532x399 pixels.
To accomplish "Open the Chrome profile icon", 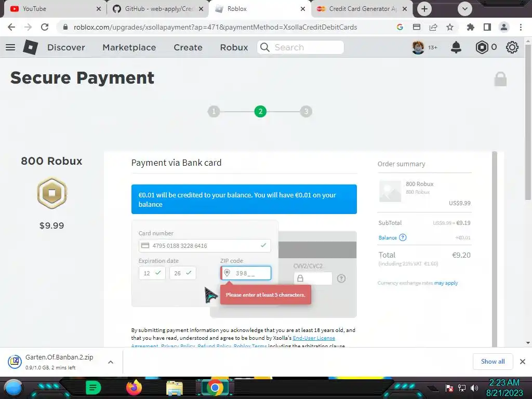I will [x=504, y=27].
